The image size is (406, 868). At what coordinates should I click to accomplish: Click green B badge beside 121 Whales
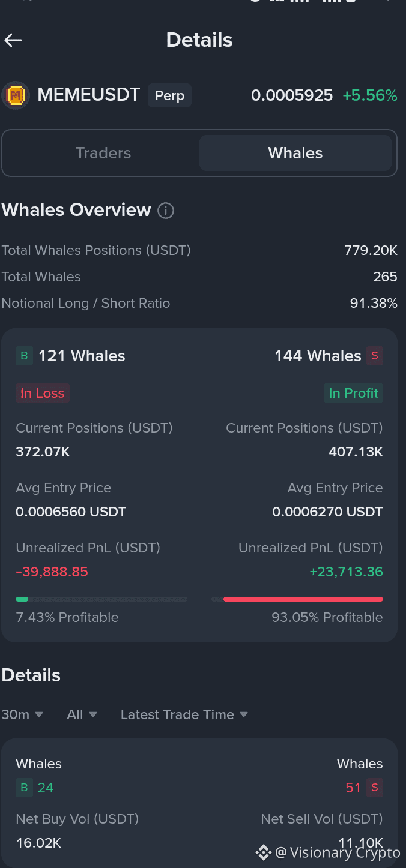[x=24, y=356]
